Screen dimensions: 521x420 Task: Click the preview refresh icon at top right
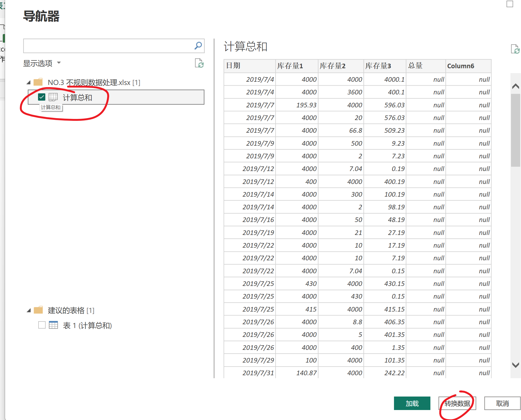515,49
